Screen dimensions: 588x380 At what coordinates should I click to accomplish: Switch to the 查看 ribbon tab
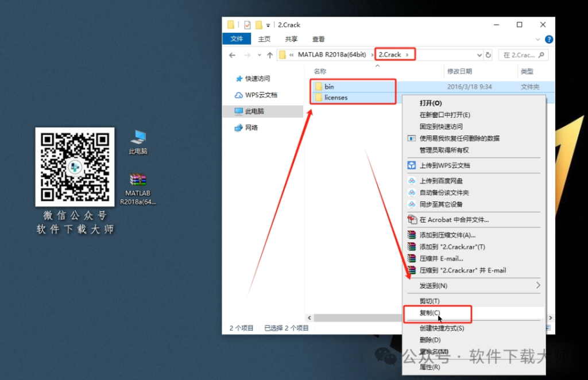point(318,39)
